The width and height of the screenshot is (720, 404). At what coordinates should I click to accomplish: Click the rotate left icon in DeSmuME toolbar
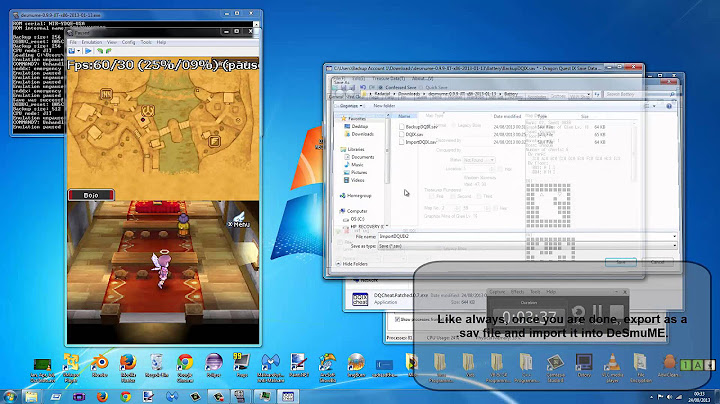(x=100, y=51)
